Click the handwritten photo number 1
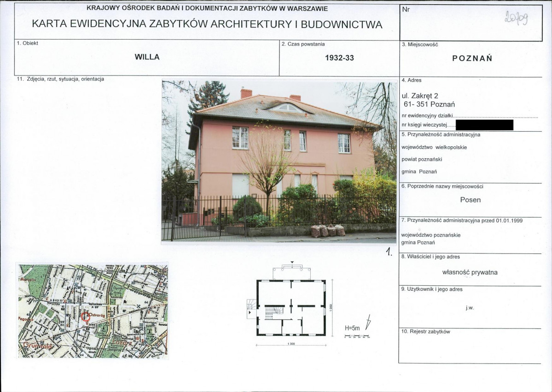The width and height of the screenshot is (552, 392). (389, 251)
